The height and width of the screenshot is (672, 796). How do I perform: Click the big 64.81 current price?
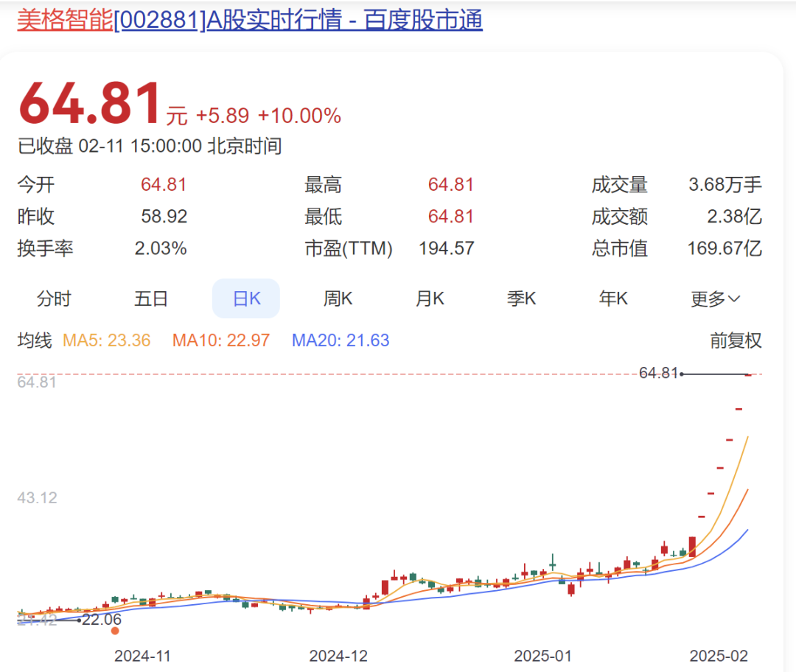pos(89,104)
